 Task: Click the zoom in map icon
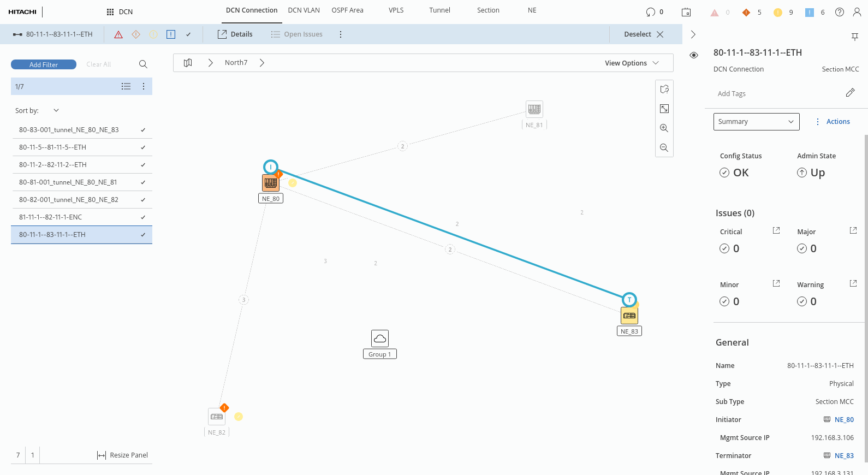664,128
